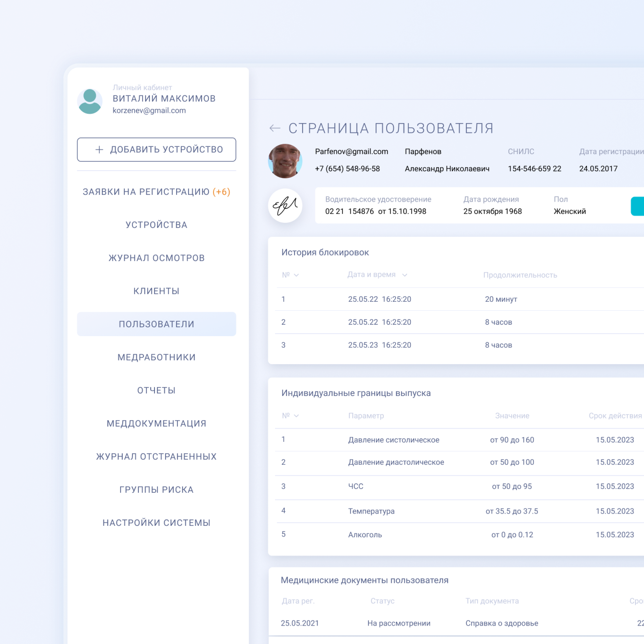Image resolution: width=644 pixels, height=644 pixels.
Task: Expand № sort chevron in Индивидуальные границы выпуска
Action: [296, 416]
